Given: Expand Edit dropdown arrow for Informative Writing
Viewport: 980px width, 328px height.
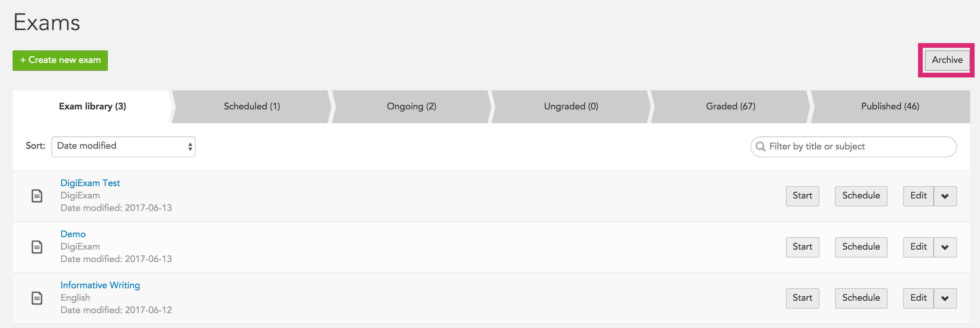Looking at the screenshot, I should (945, 298).
